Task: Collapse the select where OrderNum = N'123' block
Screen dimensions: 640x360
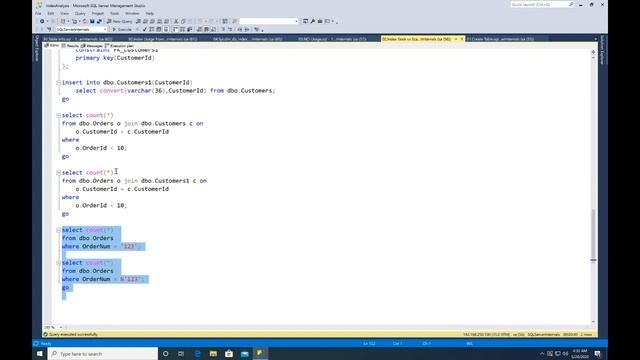Action: (x=58, y=263)
